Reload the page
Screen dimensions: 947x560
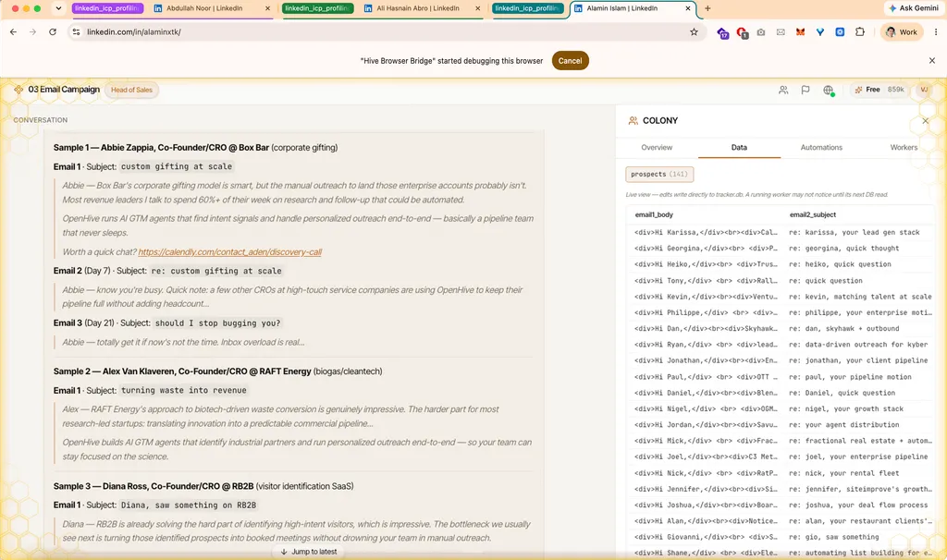tap(53, 32)
